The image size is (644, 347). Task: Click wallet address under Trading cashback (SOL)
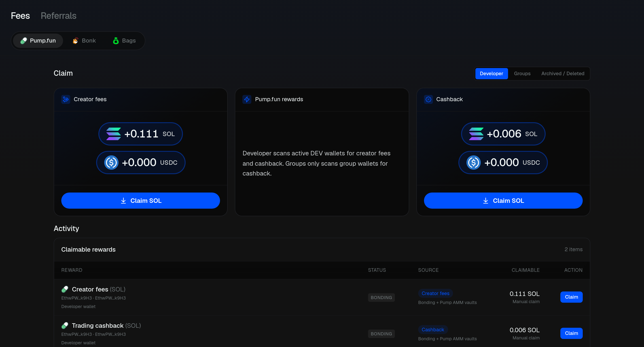click(x=93, y=334)
